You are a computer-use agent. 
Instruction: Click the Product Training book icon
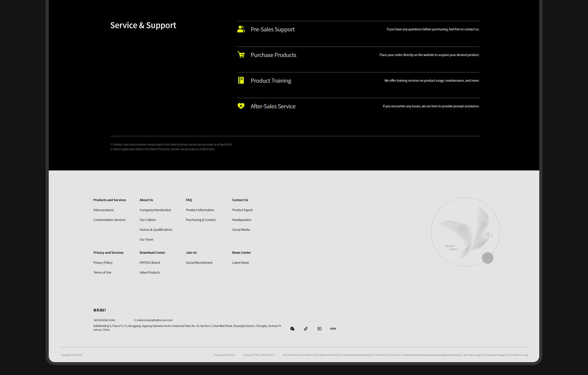coord(241,81)
